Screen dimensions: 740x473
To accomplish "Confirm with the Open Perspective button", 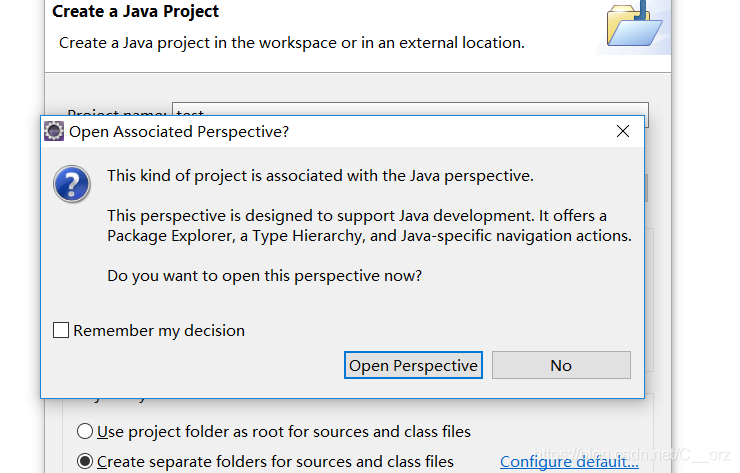I will coord(413,365).
